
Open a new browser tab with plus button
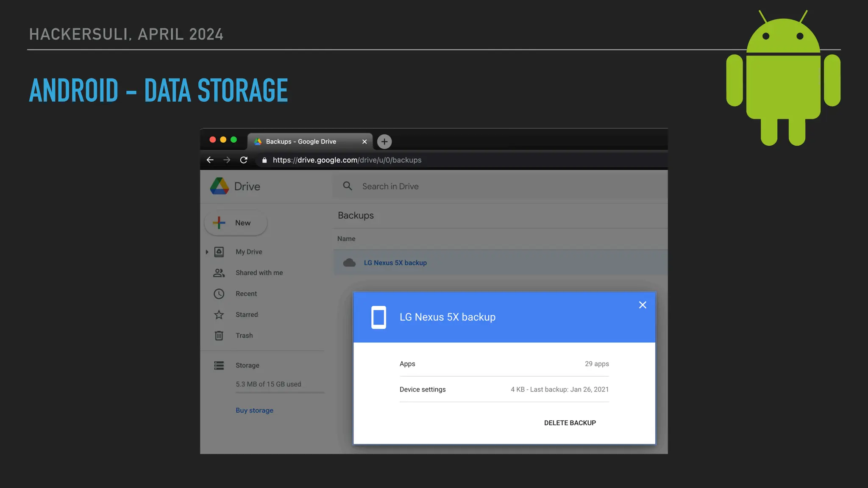384,141
